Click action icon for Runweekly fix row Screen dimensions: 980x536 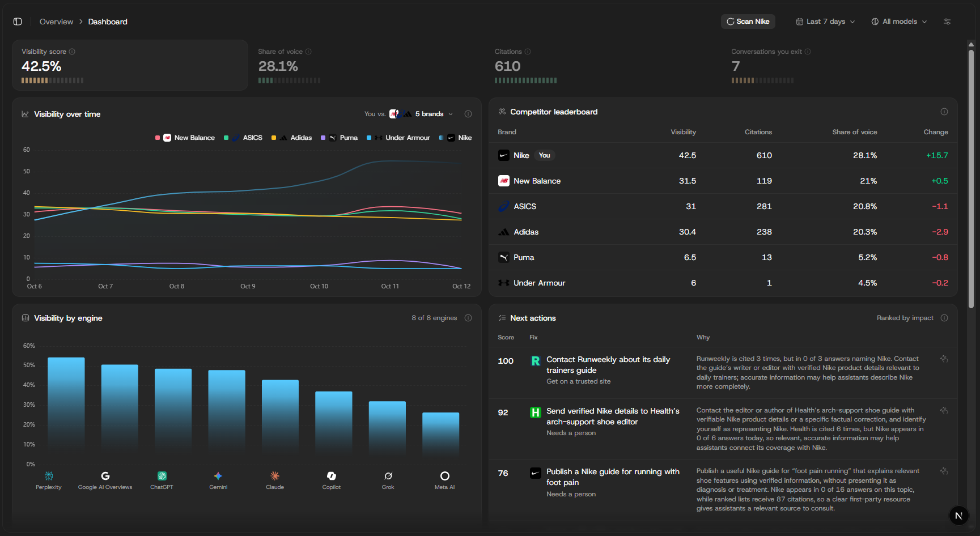click(x=944, y=359)
